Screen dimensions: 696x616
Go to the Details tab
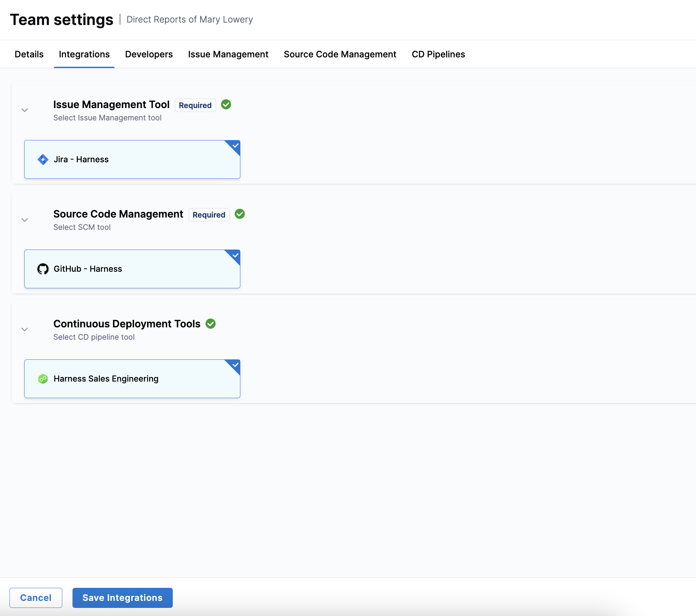pos(29,54)
